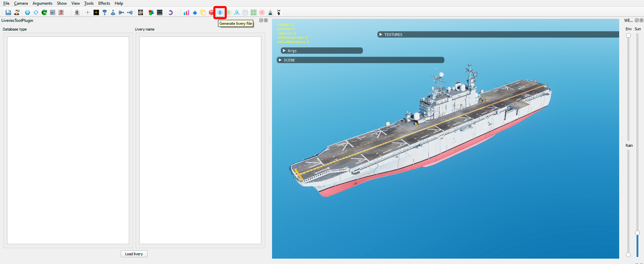The image size is (644, 264).
Task: Click the Generate livery file toolbar icon
Action: coord(220,12)
